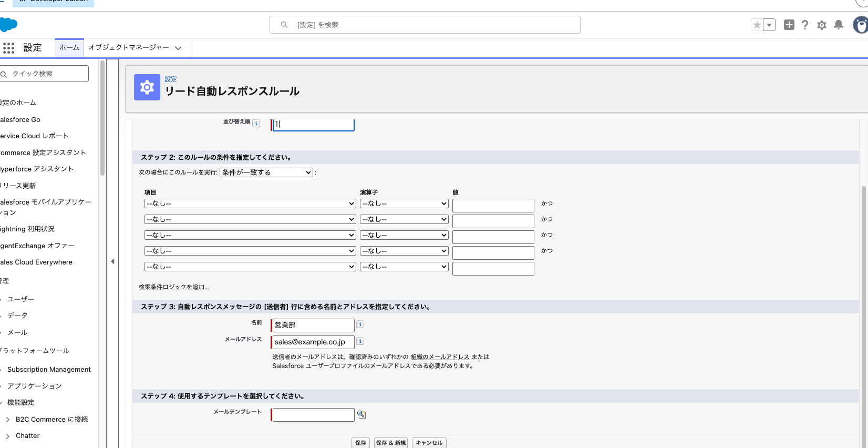Open the global actions plus icon

pos(789,25)
